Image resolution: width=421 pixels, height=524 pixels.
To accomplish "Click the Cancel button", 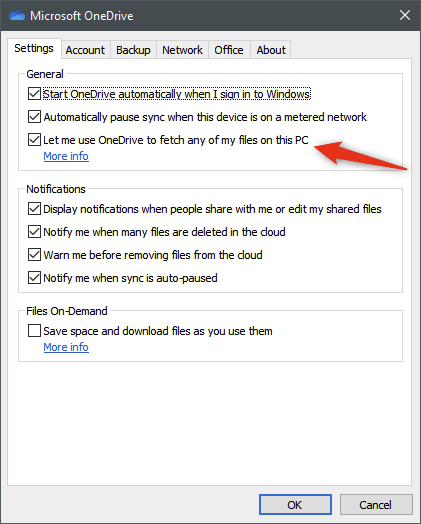I will pos(376,505).
